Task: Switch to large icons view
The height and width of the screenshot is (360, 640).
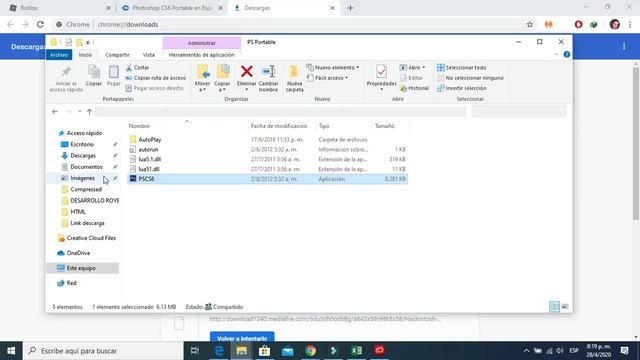Action: coord(565,307)
